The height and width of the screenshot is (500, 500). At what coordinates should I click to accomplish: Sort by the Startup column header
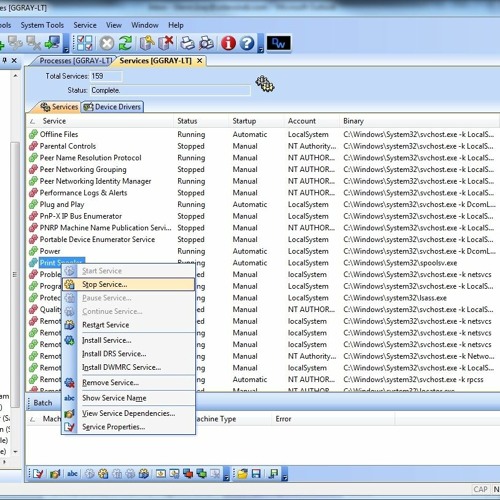pyautogui.click(x=256, y=121)
